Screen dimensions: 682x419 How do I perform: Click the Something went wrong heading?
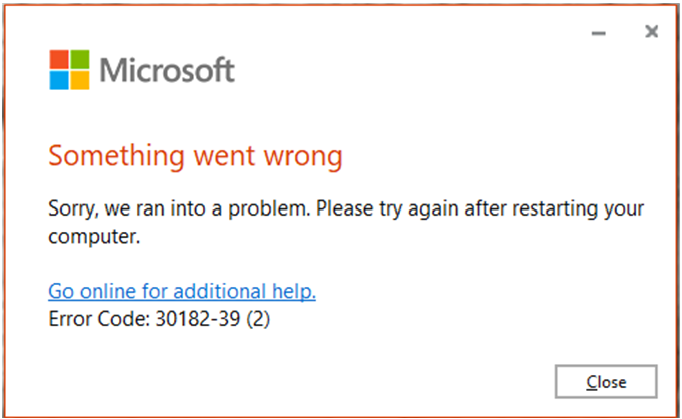195,156
